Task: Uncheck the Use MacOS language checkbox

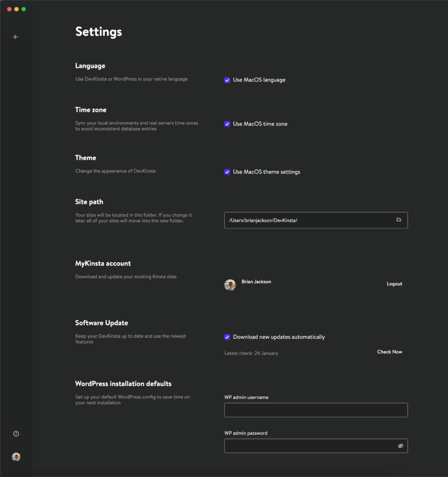Action: point(227,80)
